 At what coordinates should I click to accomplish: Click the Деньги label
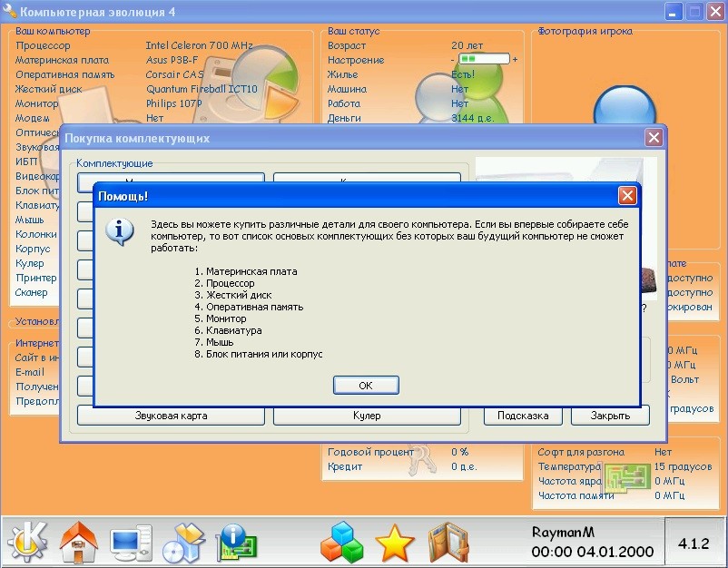[345, 118]
